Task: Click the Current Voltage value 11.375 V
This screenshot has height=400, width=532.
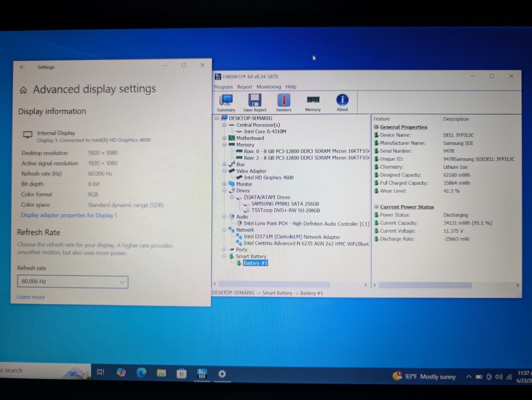Action: pos(453,231)
